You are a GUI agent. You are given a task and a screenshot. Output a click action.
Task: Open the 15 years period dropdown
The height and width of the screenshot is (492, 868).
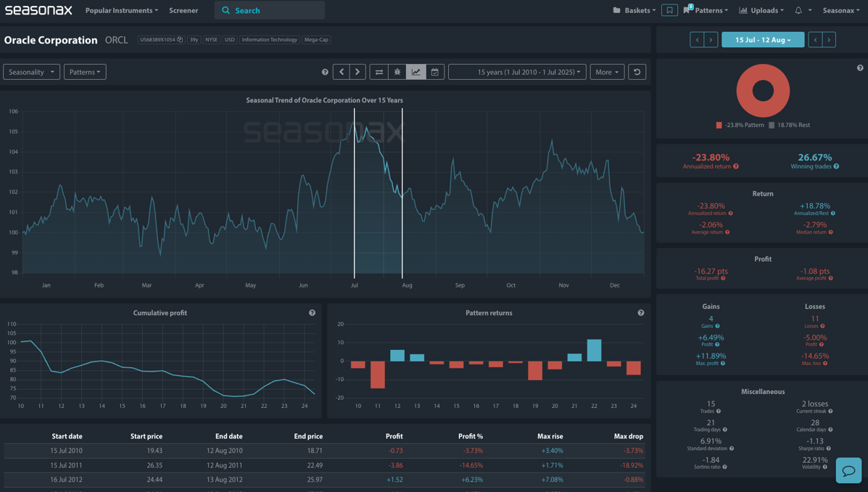point(517,72)
